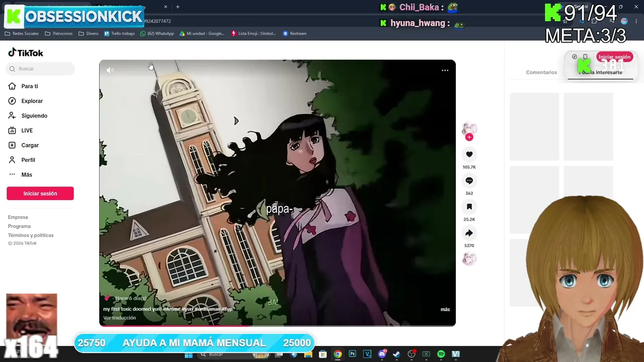
Task: Save the video with the bookmark icon
Action: point(469,207)
